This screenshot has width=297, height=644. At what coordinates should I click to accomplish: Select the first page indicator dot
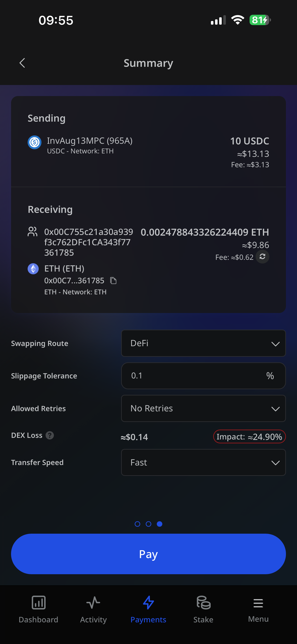137,524
